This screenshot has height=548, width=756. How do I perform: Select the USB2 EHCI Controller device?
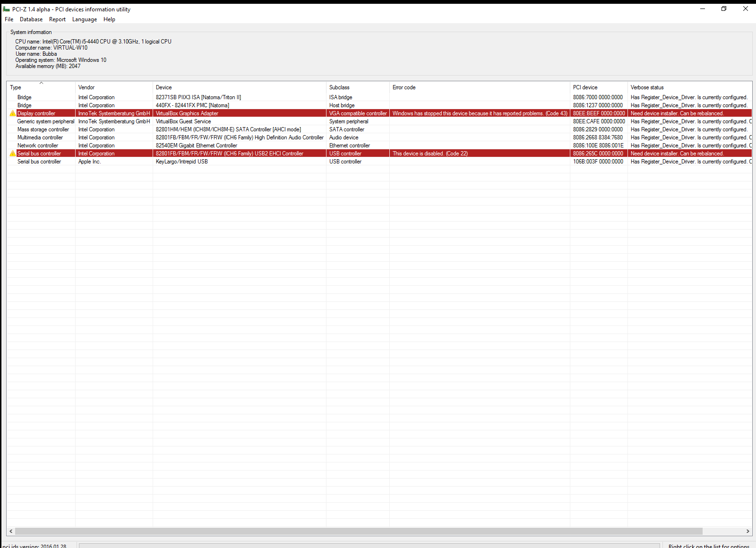click(230, 154)
